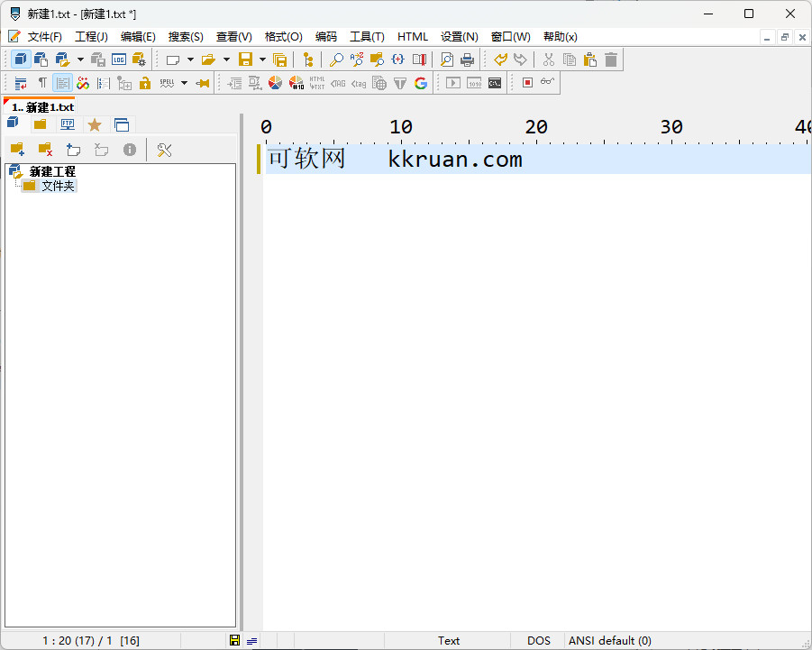Toggle word wrap icon
The width and height of the screenshot is (812, 650).
tap(21, 83)
